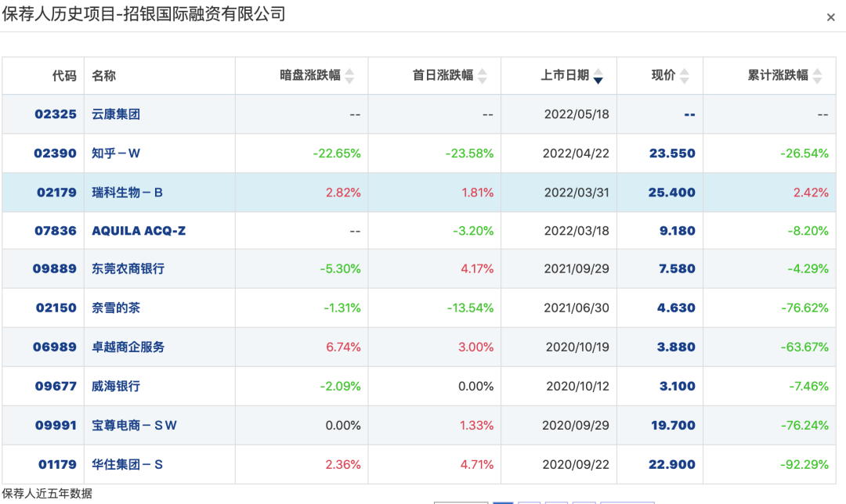
Task: Click cumulative change -63.67%
Action: tap(804, 347)
